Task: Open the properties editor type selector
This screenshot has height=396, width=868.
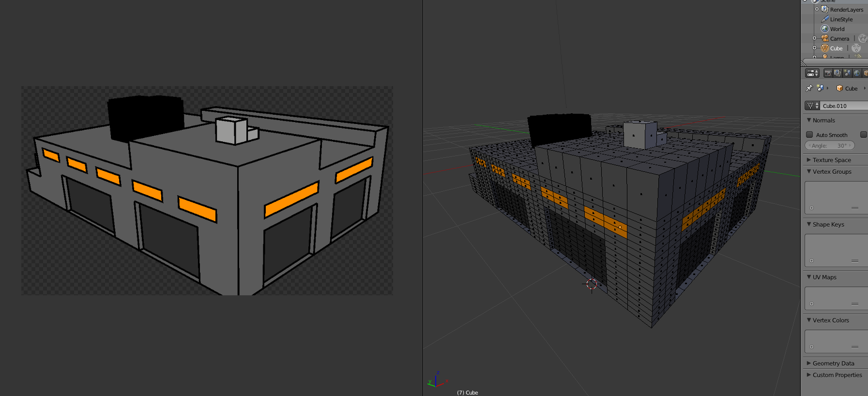Action: coord(812,73)
